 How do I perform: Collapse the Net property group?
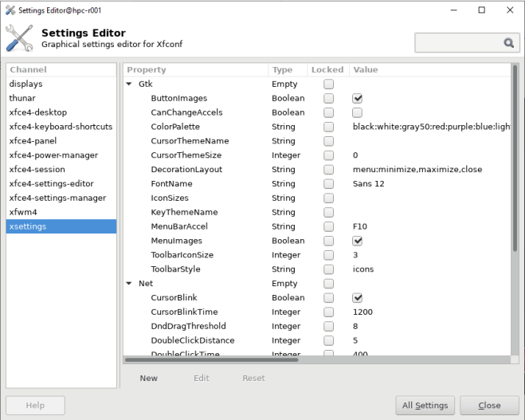pyautogui.click(x=130, y=284)
